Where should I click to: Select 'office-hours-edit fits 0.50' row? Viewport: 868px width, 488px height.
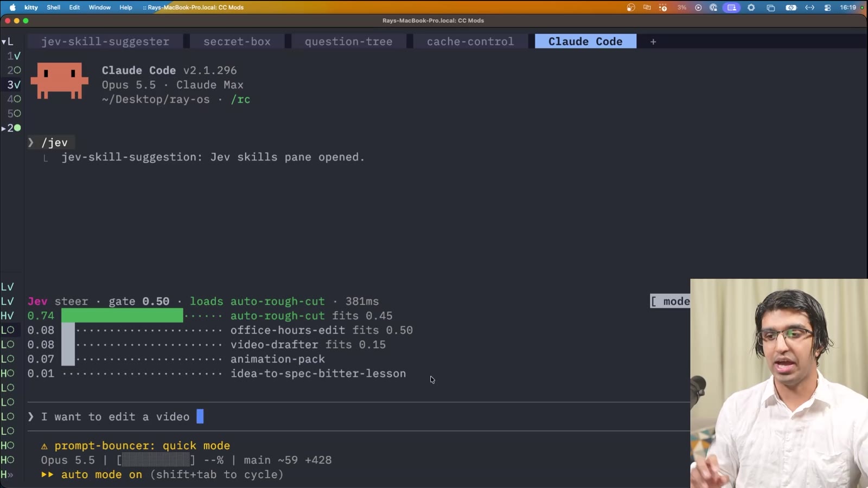tap(220, 330)
